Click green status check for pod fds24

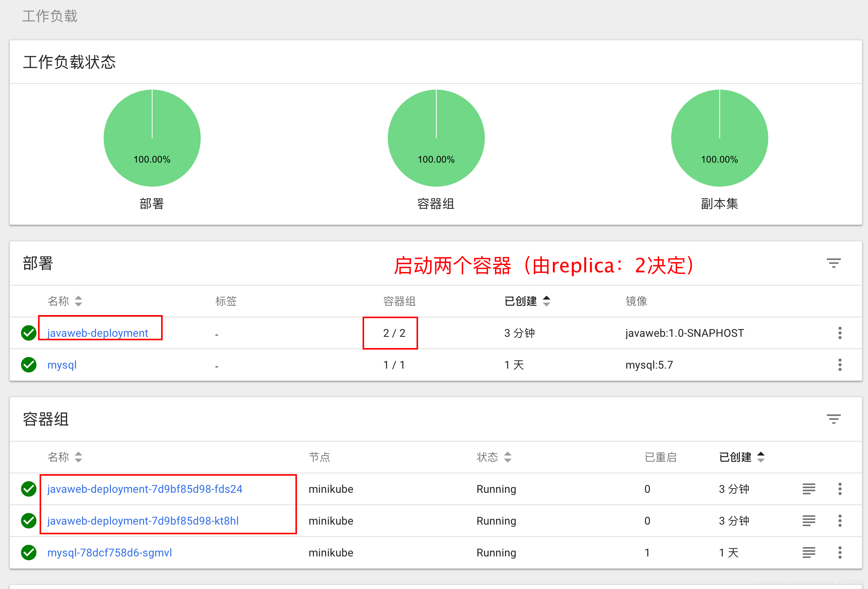[29, 489]
